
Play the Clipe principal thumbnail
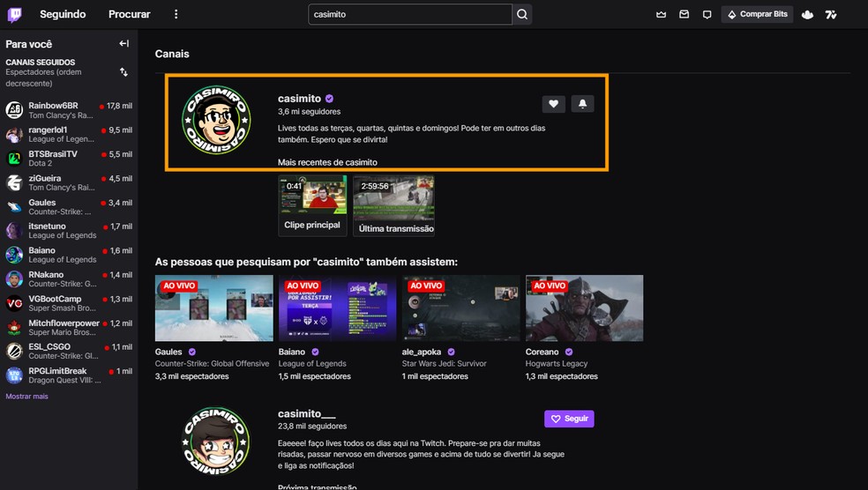[312, 195]
